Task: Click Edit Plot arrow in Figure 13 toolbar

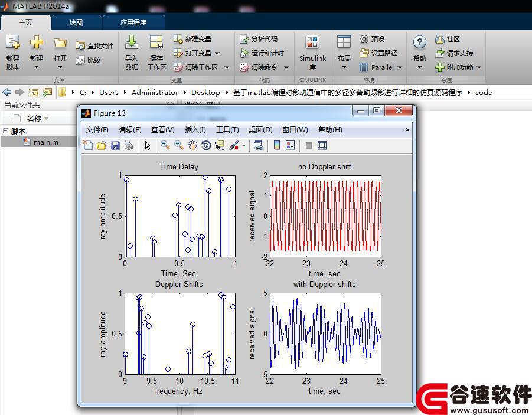Action: (x=148, y=146)
